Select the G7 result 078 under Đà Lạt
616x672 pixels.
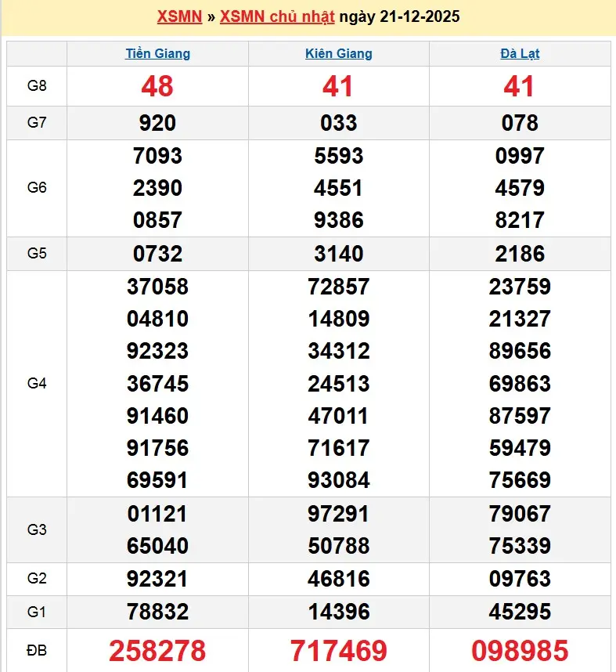pos(520,123)
